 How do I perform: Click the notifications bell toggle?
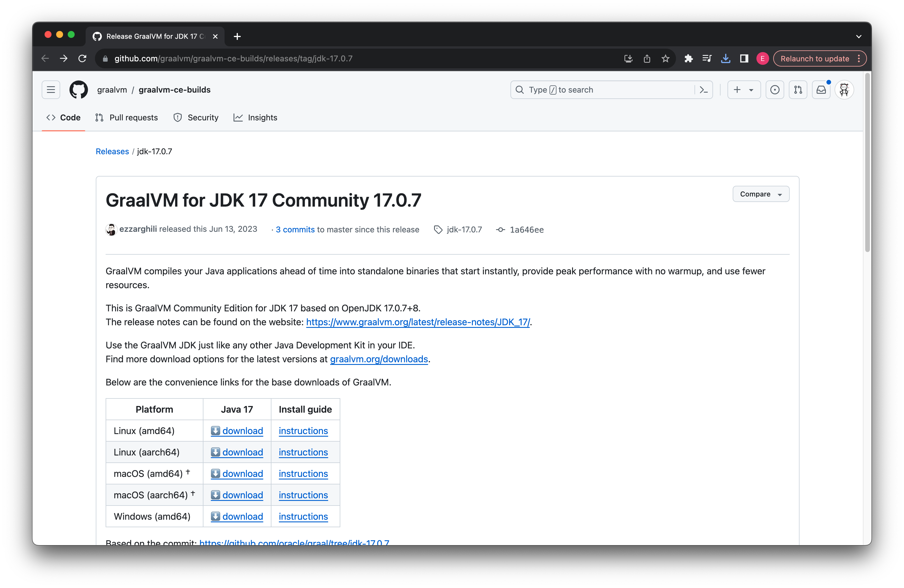(822, 90)
